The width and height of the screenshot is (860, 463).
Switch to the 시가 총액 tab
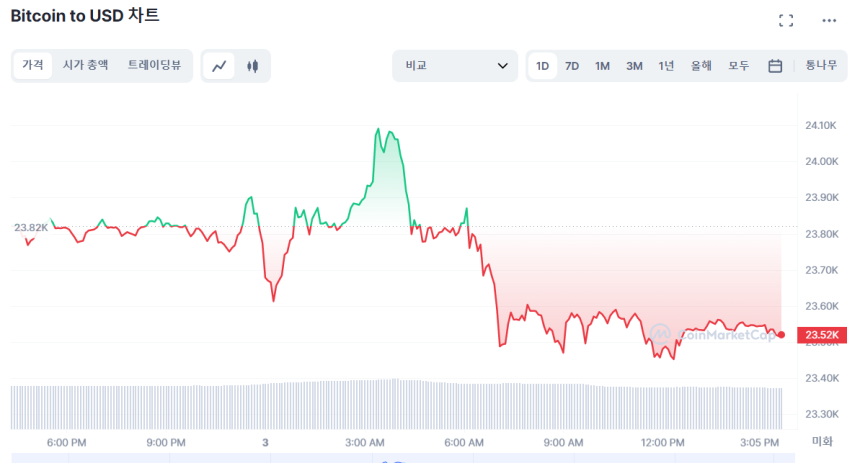coord(86,65)
